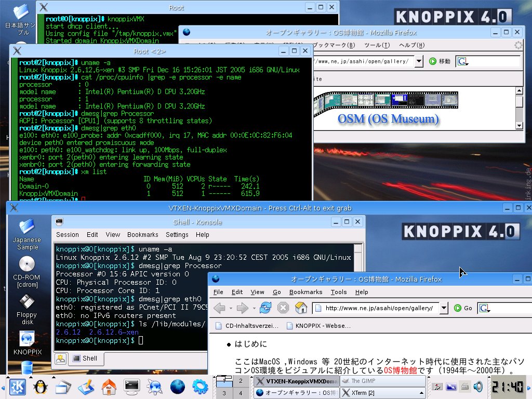
Task: Switch to virtual desktop 4 in the pager
Action: (241, 393)
